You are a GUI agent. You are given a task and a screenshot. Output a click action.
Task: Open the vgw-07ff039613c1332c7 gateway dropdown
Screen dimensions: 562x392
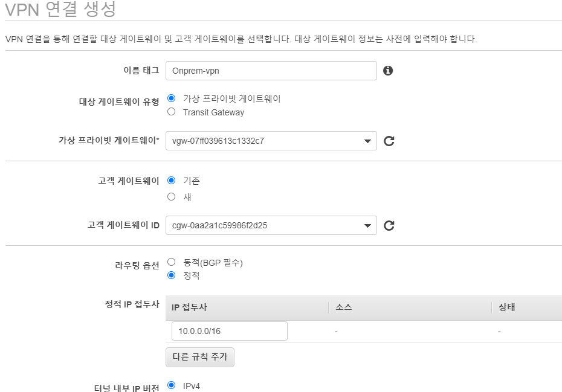[x=271, y=141]
